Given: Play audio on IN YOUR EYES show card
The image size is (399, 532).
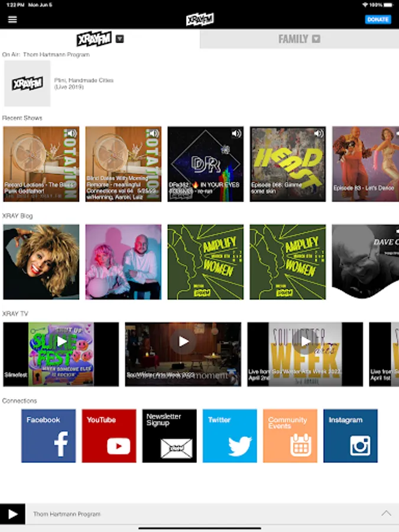Looking at the screenshot, I should (x=236, y=134).
